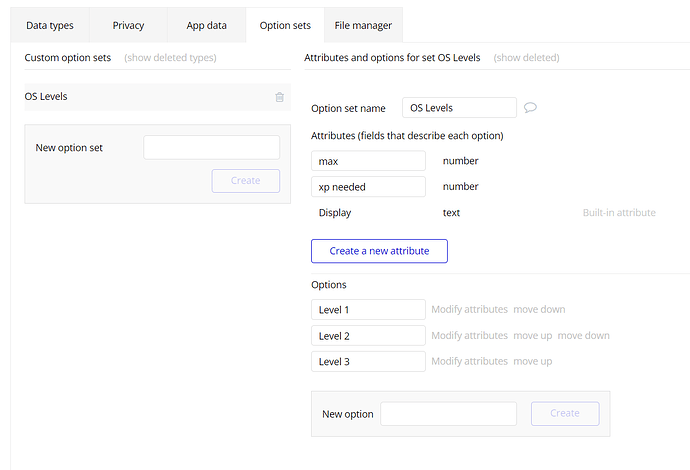The width and height of the screenshot is (690, 470).
Task: Open the File manager tab
Action: coord(363,25)
